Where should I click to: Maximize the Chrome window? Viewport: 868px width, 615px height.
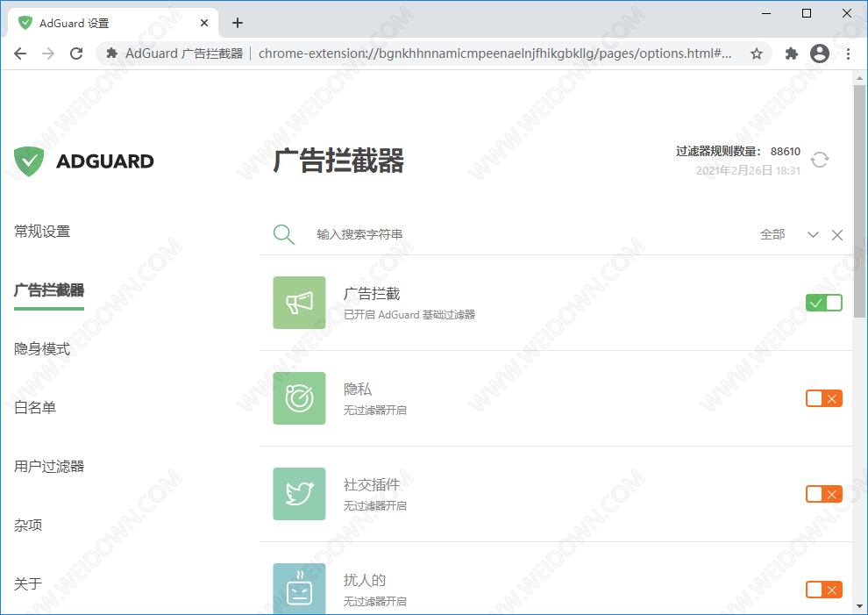[807, 13]
